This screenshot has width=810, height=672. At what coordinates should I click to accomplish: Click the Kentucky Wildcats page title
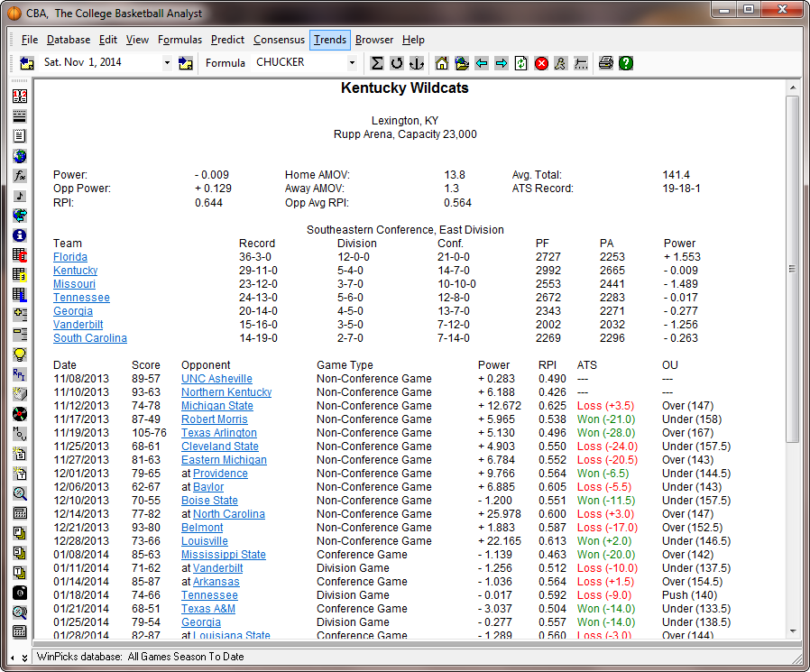404,87
